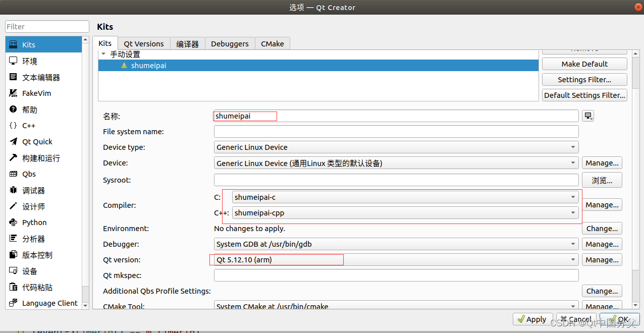
Task: Click the Make Default button
Action: 584,64
